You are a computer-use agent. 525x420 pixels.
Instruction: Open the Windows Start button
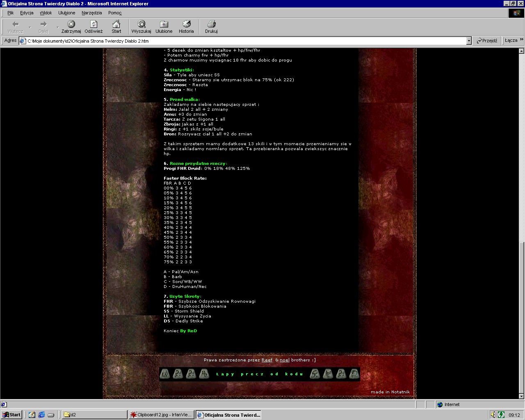click(x=11, y=415)
